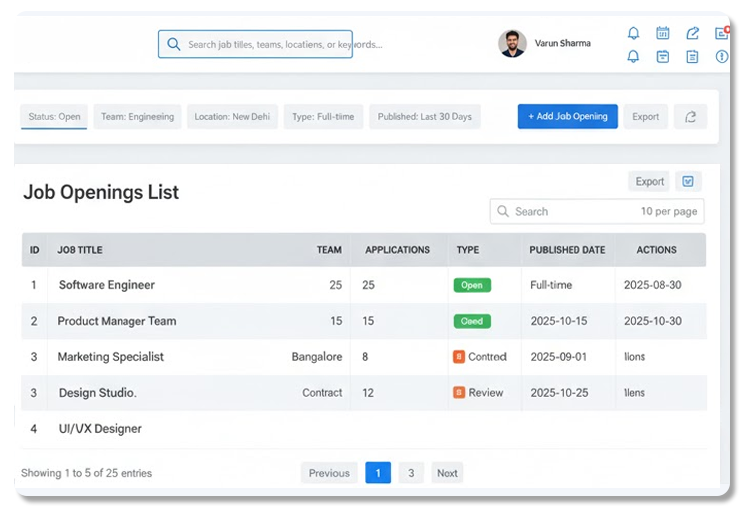Screen dimensions: 746x507
Task: Toggle the Status: Open filter chip
Action: (54, 117)
